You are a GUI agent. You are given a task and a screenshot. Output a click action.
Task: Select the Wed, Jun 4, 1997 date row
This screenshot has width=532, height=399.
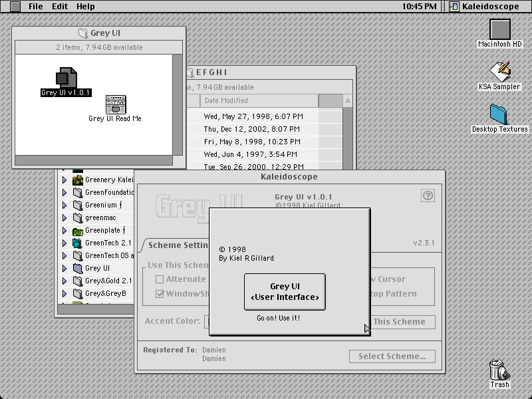251,154
